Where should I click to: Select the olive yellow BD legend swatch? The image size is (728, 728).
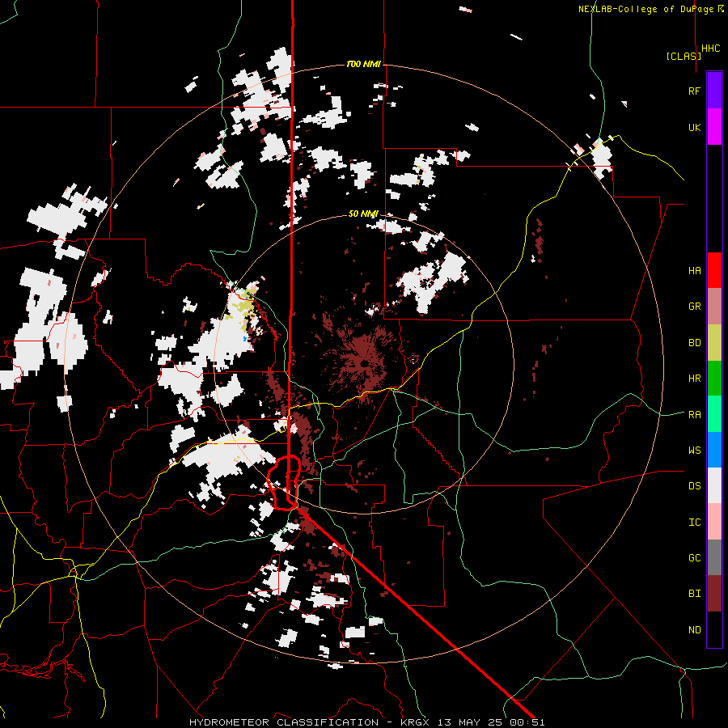click(714, 343)
